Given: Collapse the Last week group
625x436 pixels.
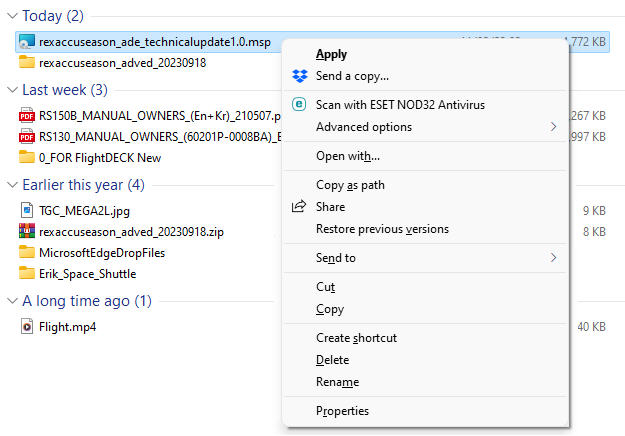Looking at the screenshot, I should [x=12, y=90].
